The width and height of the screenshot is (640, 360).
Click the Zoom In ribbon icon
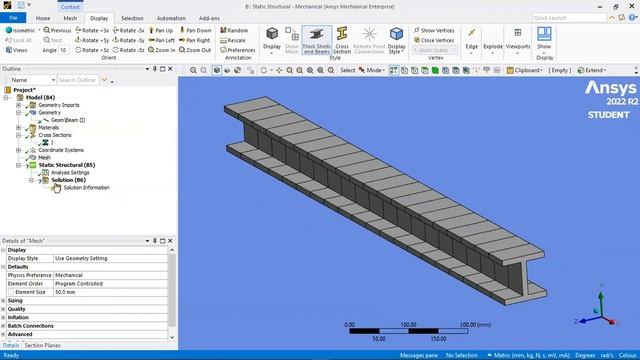point(151,50)
